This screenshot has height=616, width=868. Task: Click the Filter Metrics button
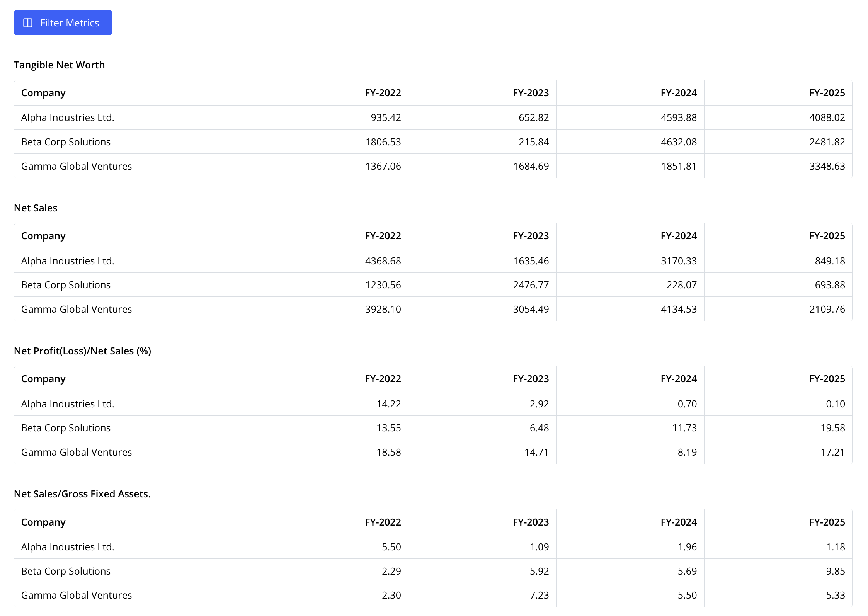(63, 23)
